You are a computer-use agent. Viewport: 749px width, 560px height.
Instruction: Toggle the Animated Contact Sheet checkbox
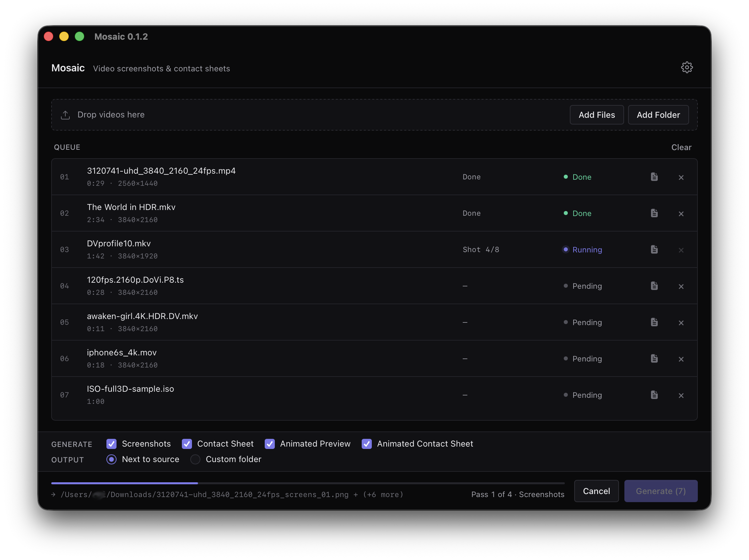367,444
